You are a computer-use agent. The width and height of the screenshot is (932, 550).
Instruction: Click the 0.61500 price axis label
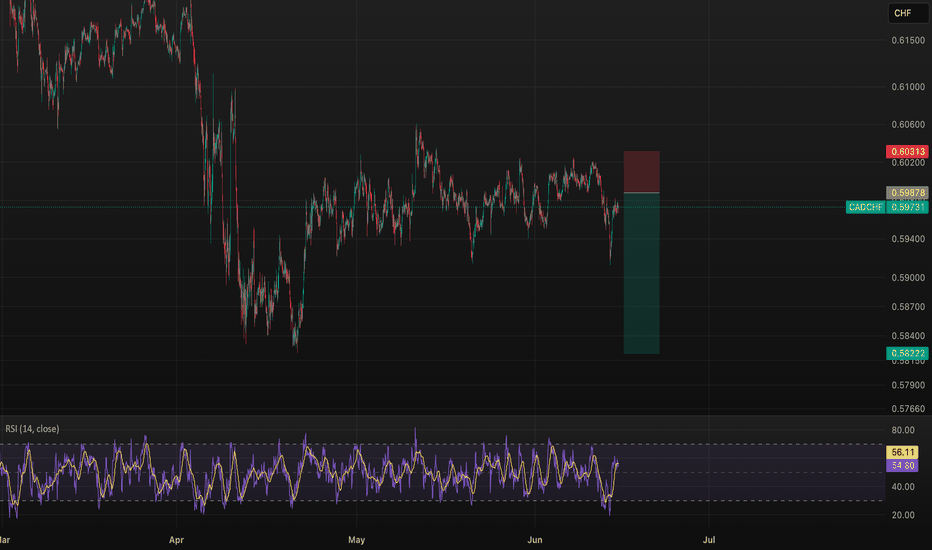[x=908, y=40]
